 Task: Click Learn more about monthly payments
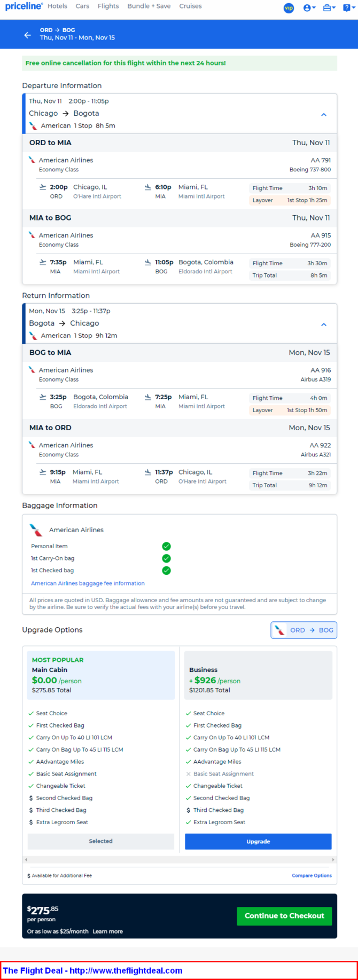pos(107,931)
